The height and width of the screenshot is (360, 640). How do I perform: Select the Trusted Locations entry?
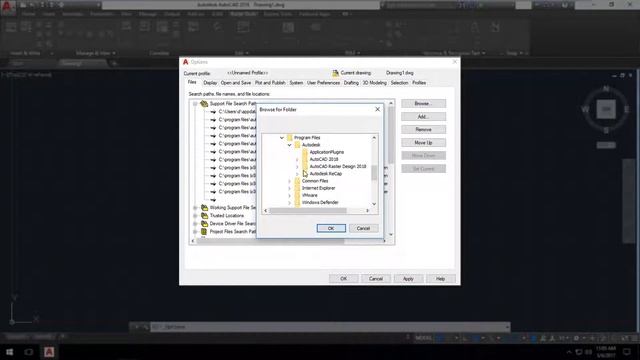pos(227,216)
